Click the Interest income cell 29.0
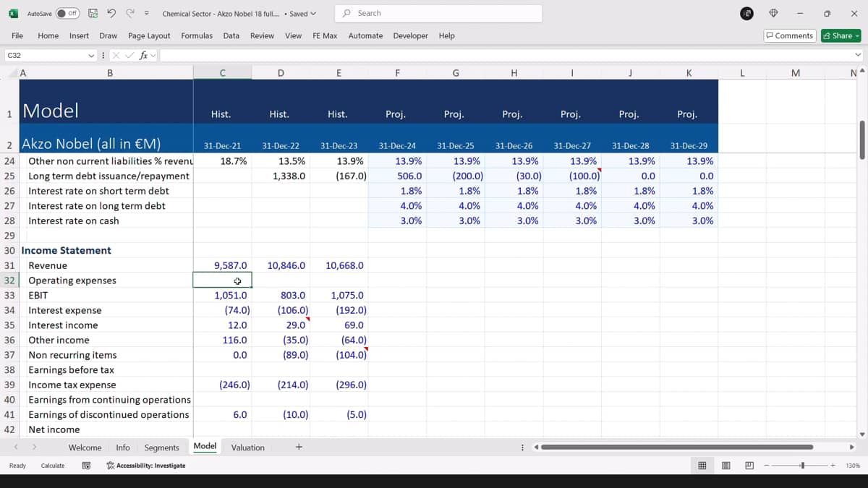Screen dimensions: 868x488 click(x=281, y=325)
